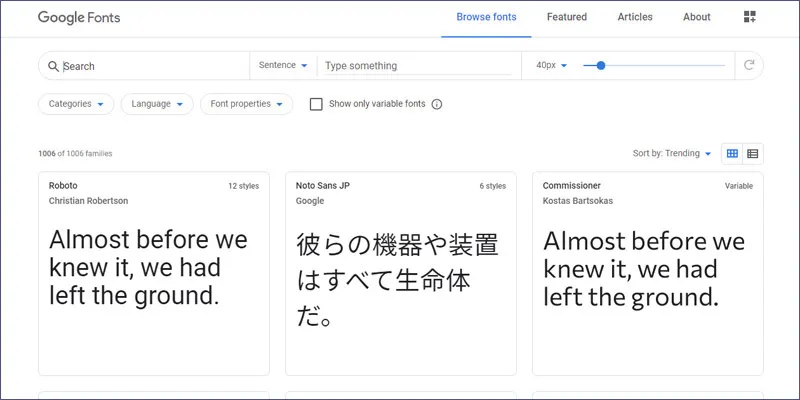Screen dimensions: 800x400
Task: Open selected families grid icon
Action: [750, 17]
